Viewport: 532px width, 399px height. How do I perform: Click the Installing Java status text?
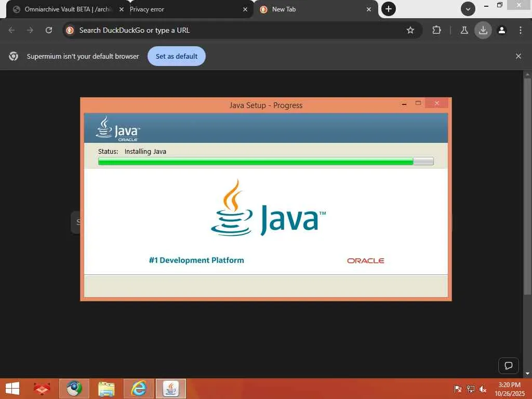145,152
